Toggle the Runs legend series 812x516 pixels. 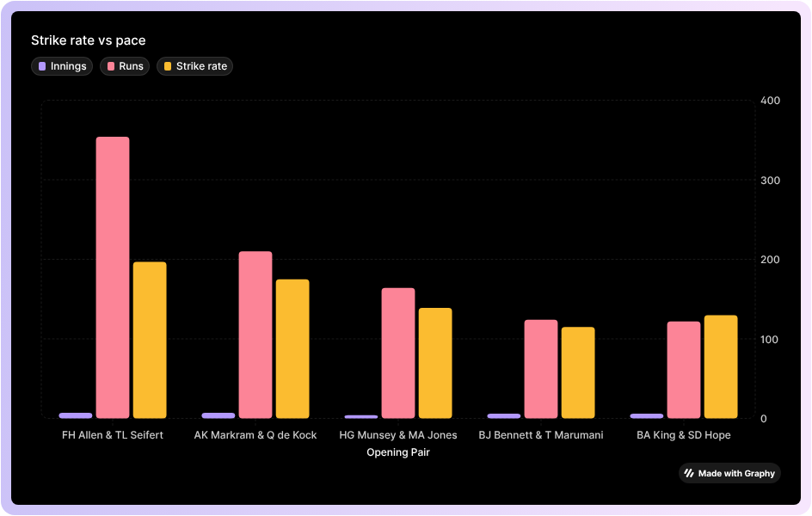tap(125, 66)
